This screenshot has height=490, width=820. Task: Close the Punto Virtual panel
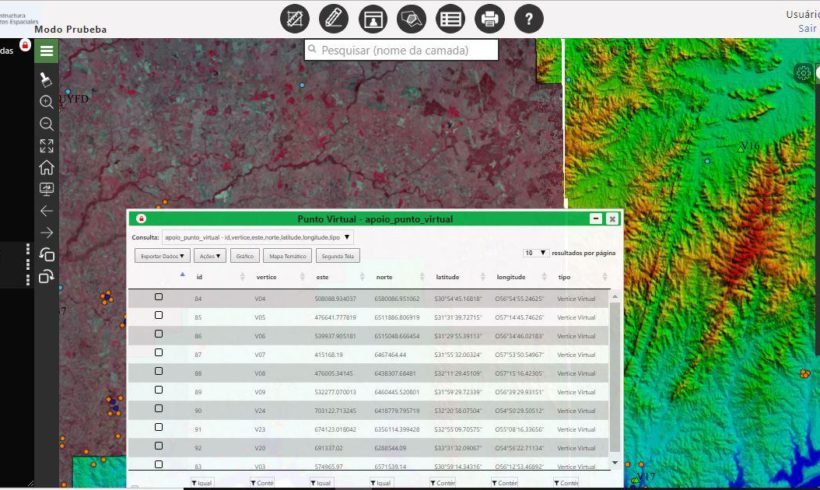coord(612,219)
